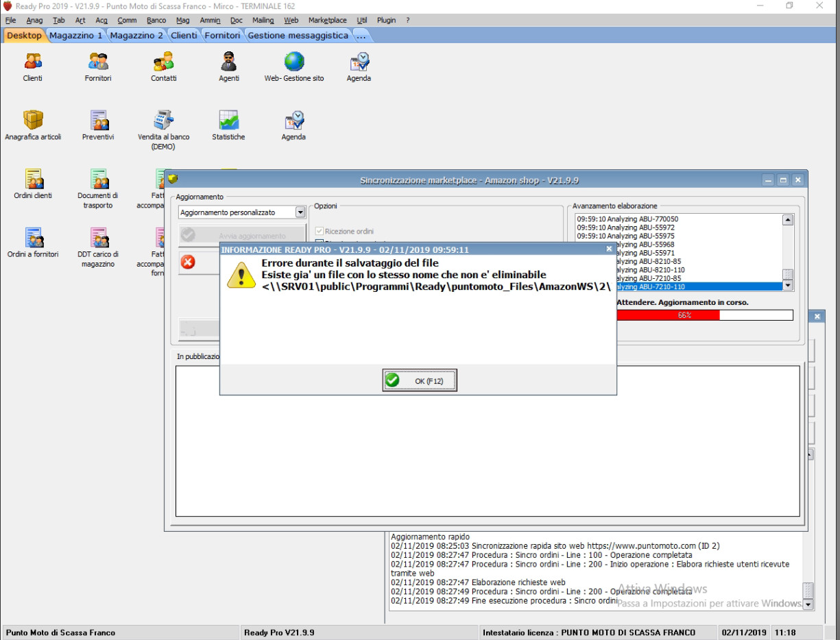
Task: Open the Anag menu
Action: click(x=34, y=21)
